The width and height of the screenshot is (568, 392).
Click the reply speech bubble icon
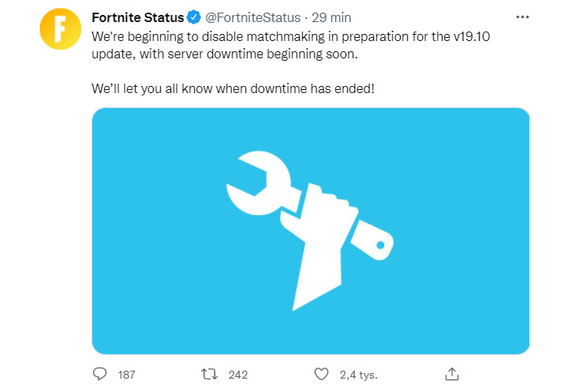(x=99, y=374)
